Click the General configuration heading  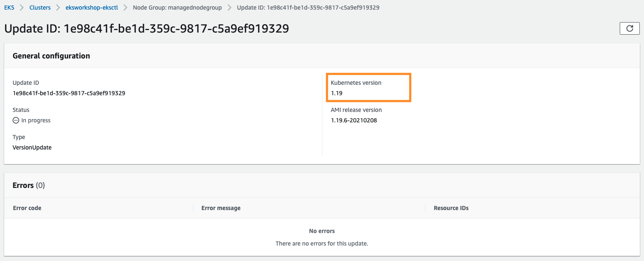tap(51, 56)
